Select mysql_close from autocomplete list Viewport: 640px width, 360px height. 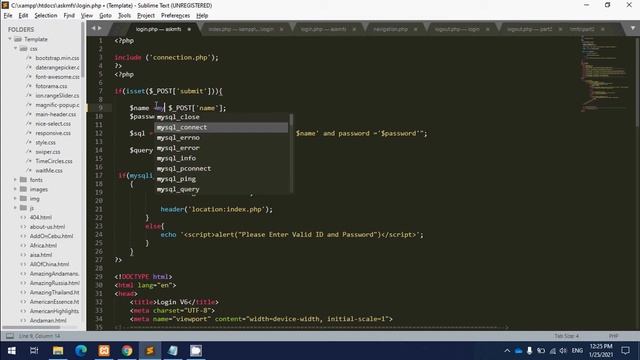point(222,117)
